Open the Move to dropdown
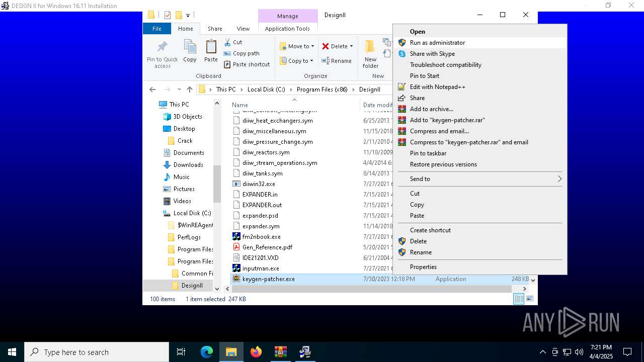Image resolution: width=644 pixels, height=362 pixels. pos(297,46)
